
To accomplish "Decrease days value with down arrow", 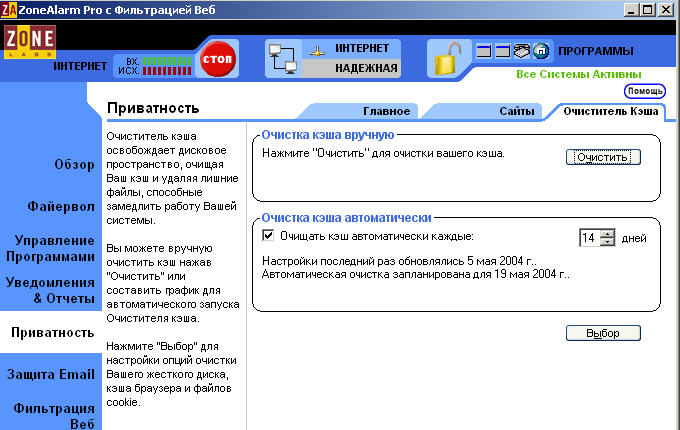I will 608,242.
